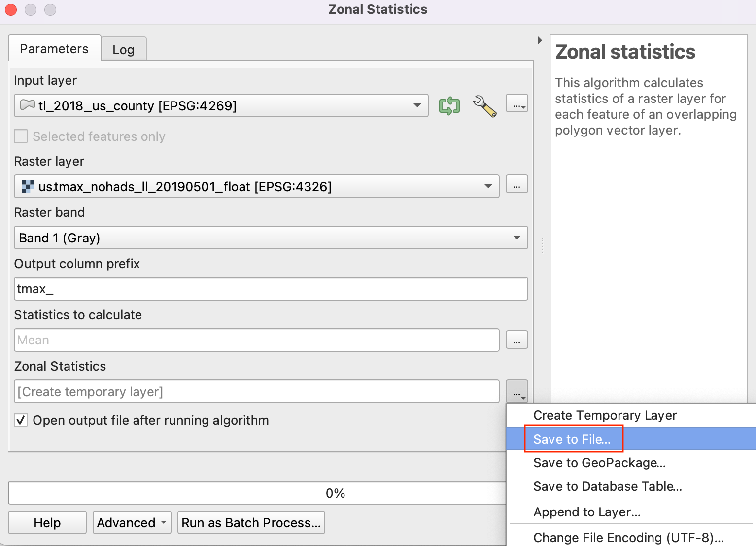Image resolution: width=756 pixels, height=546 pixels.
Task: Expand the Raster layer dropdown
Action: point(488,186)
